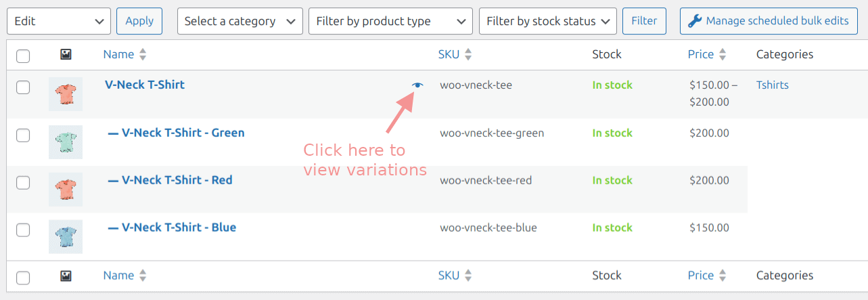Click the image column icon in header
The height and width of the screenshot is (300, 868).
[66, 55]
